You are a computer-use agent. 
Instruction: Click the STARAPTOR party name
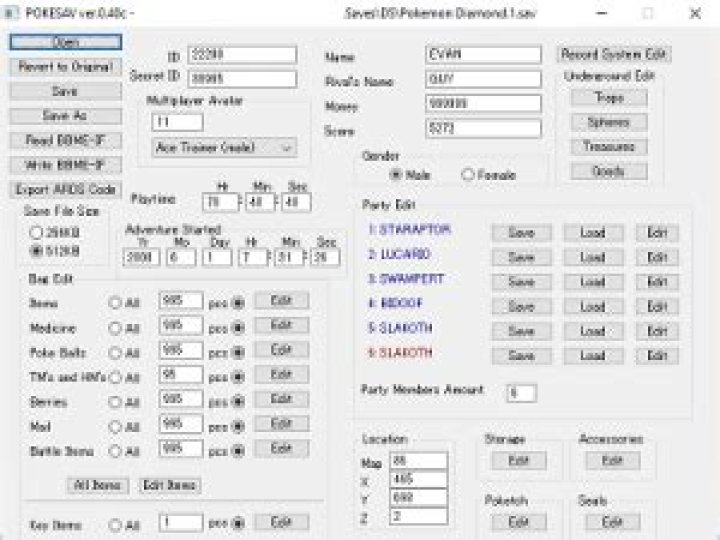click(x=410, y=230)
